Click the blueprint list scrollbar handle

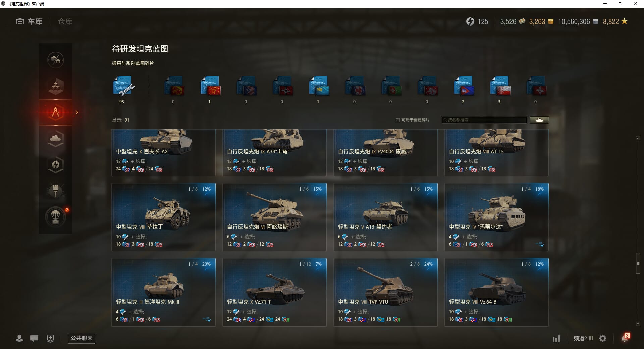[x=638, y=264]
